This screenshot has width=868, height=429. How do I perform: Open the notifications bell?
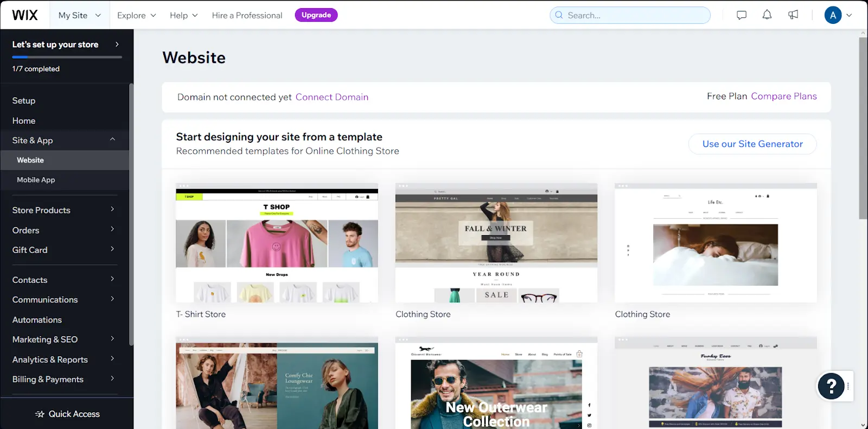coord(767,15)
